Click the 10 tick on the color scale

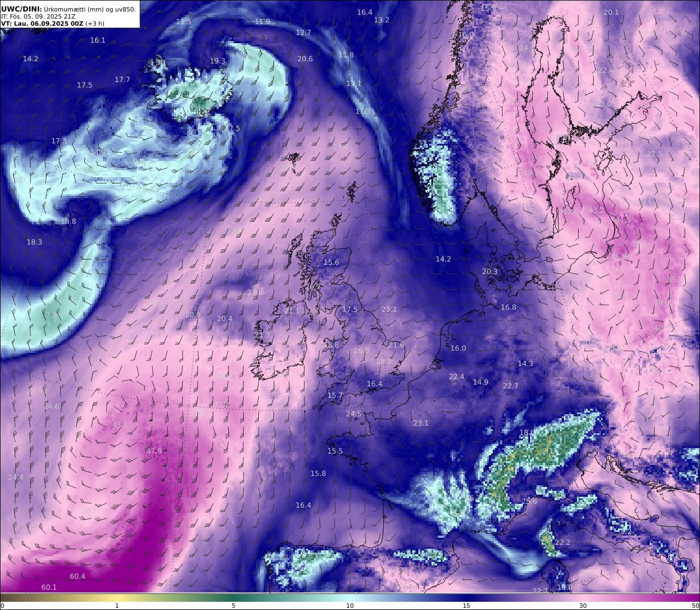point(350,606)
